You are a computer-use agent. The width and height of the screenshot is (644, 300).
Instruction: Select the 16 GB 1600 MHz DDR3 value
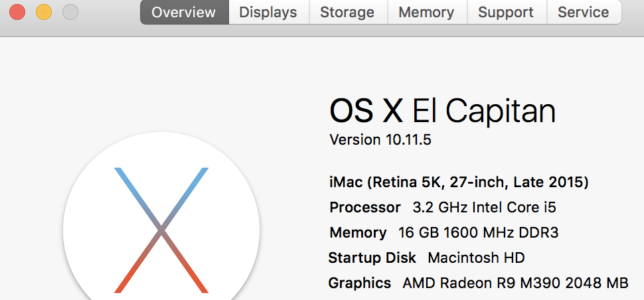(x=479, y=233)
